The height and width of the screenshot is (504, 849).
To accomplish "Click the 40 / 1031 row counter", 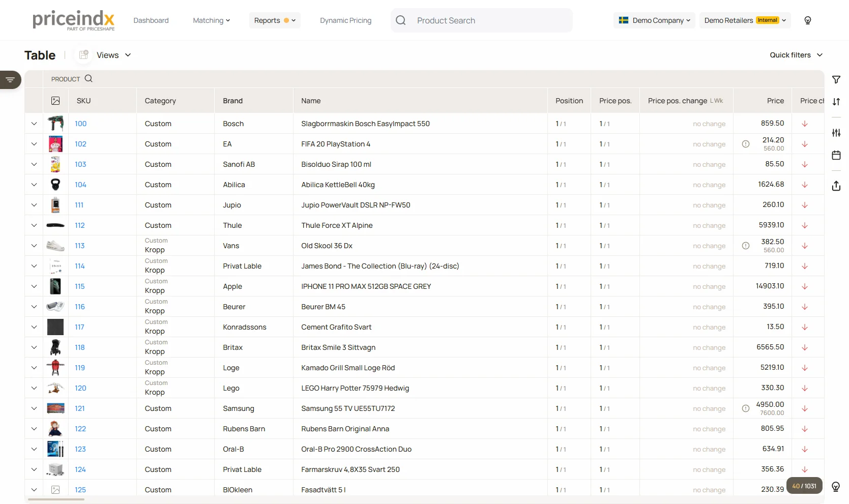I will [804, 486].
